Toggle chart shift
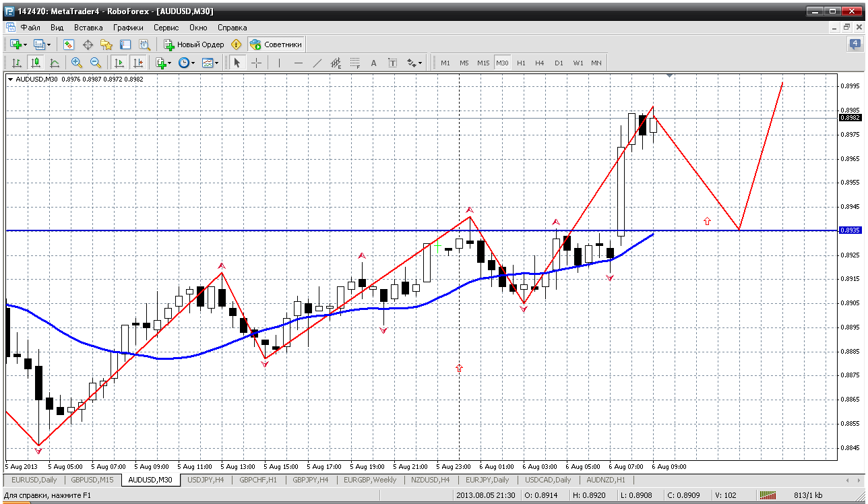Viewport: 868px width, 504px height. (138, 63)
